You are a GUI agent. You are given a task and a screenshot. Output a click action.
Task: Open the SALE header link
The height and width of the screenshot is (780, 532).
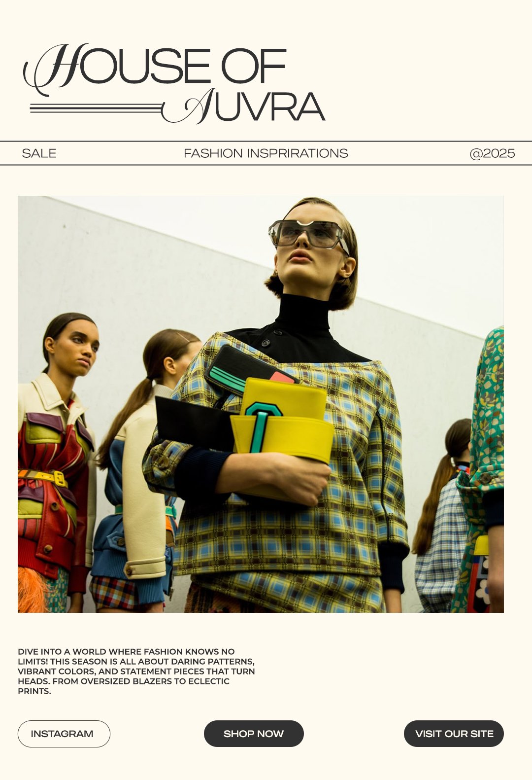(x=39, y=153)
